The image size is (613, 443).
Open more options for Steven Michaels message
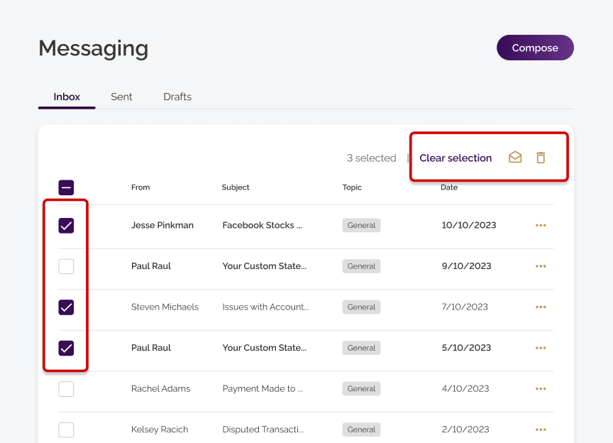541,307
